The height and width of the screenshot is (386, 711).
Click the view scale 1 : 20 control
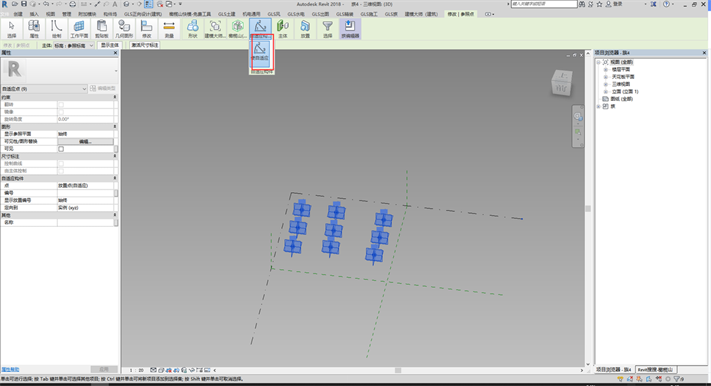pos(136,370)
